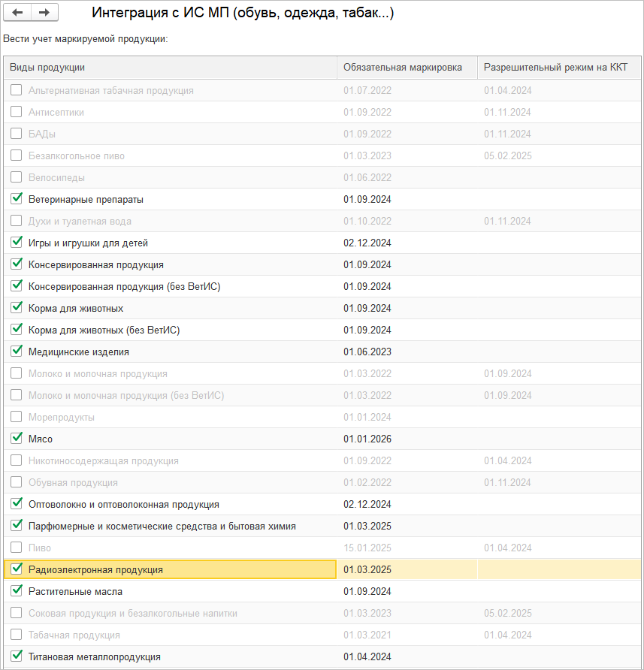Toggle Растительные масла checkbox

[17, 591]
